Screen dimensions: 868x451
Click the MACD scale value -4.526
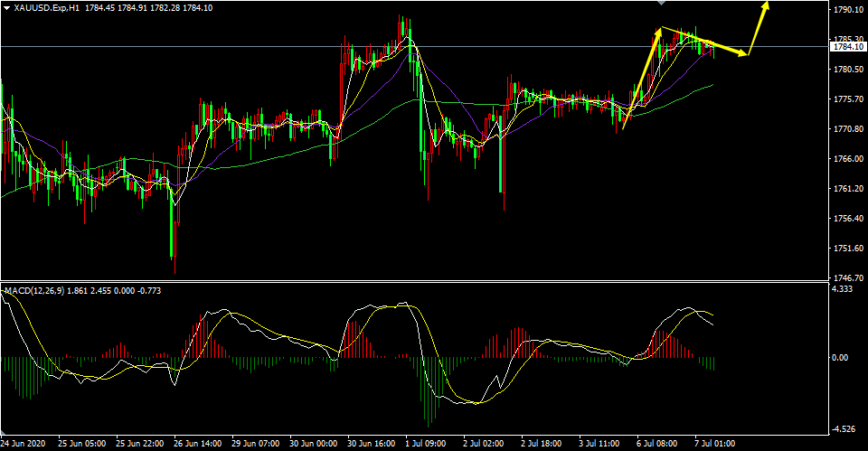coord(844,429)
